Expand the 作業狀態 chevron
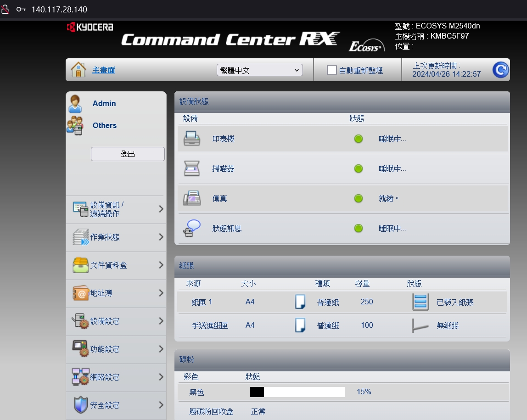This screenshot has width=527, height=420. [x=161, y=237]
